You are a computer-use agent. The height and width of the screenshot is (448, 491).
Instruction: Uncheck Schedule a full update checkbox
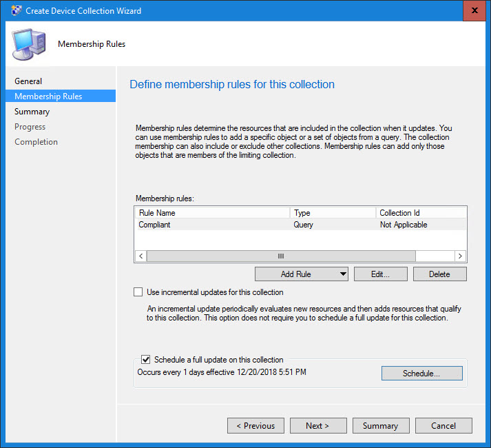[x=146, y=360]
